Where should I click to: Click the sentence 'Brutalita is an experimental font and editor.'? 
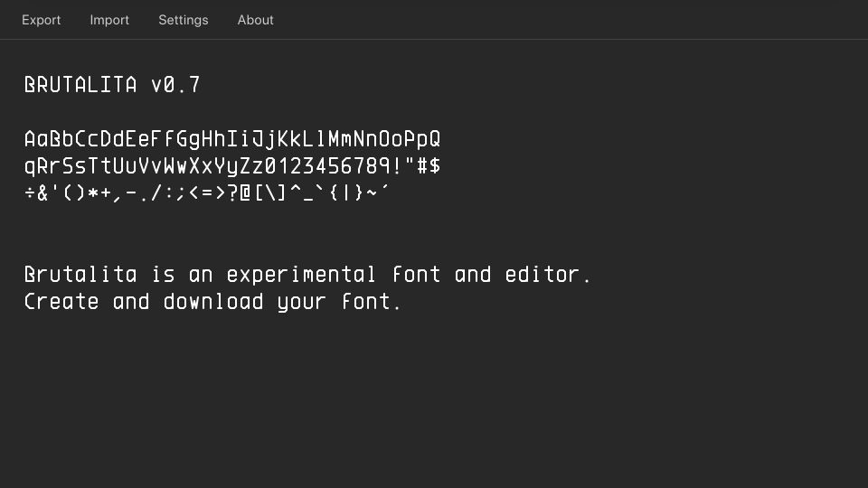click(x=307, y=275)
